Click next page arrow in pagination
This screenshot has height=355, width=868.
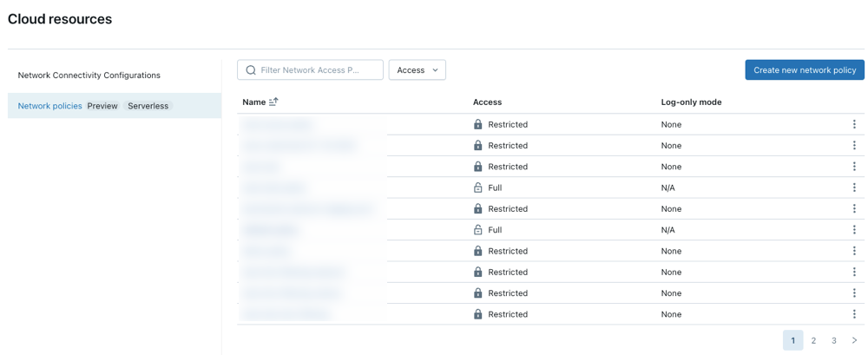(x=854, y=340)
